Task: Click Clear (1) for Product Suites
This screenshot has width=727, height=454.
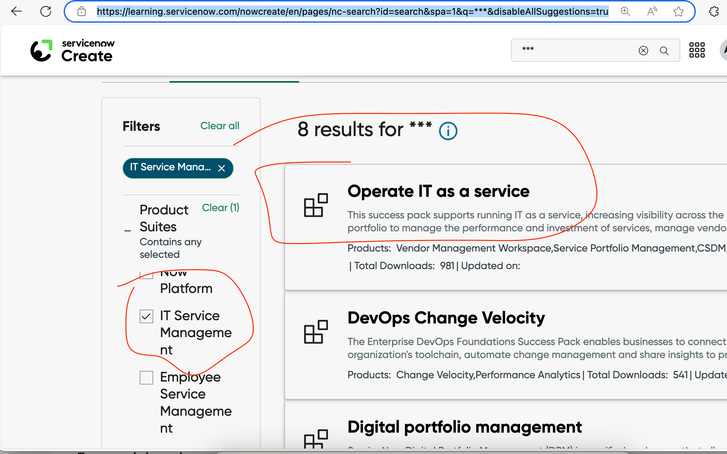Action: click(x=221, y=208)
